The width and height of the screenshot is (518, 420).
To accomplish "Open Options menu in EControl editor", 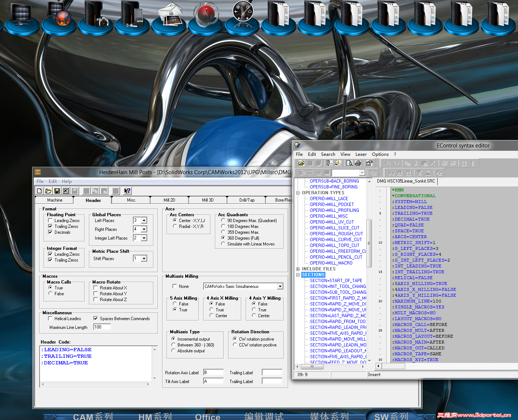I will click(380, 154).
